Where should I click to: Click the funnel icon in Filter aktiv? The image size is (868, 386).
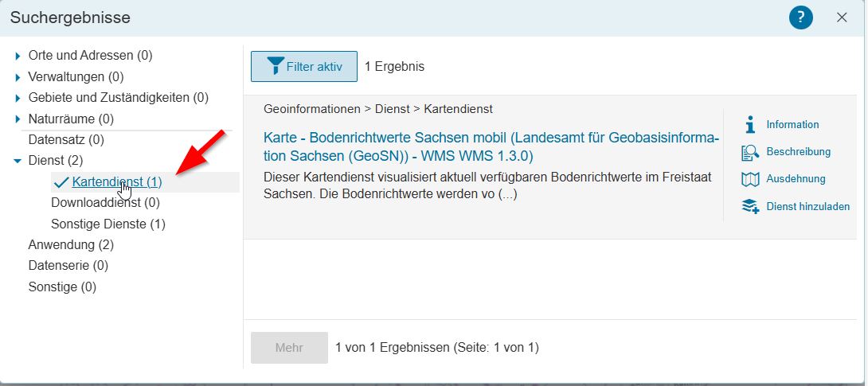coord(276,66)
